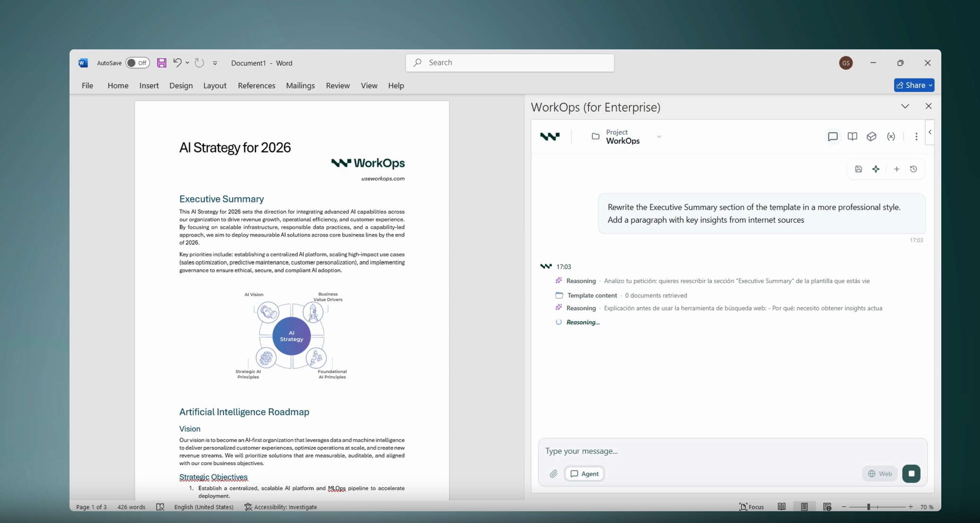This screenshot has width=980, height=523.
Task: Click the 426 words count
Action: point(131,507)
